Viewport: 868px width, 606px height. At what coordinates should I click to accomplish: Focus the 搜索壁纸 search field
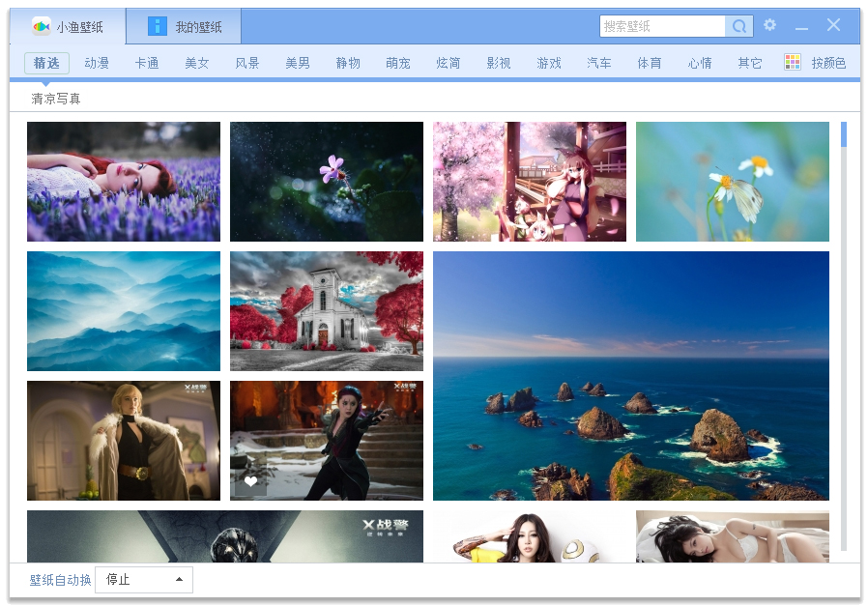click(x=663, y=26)
